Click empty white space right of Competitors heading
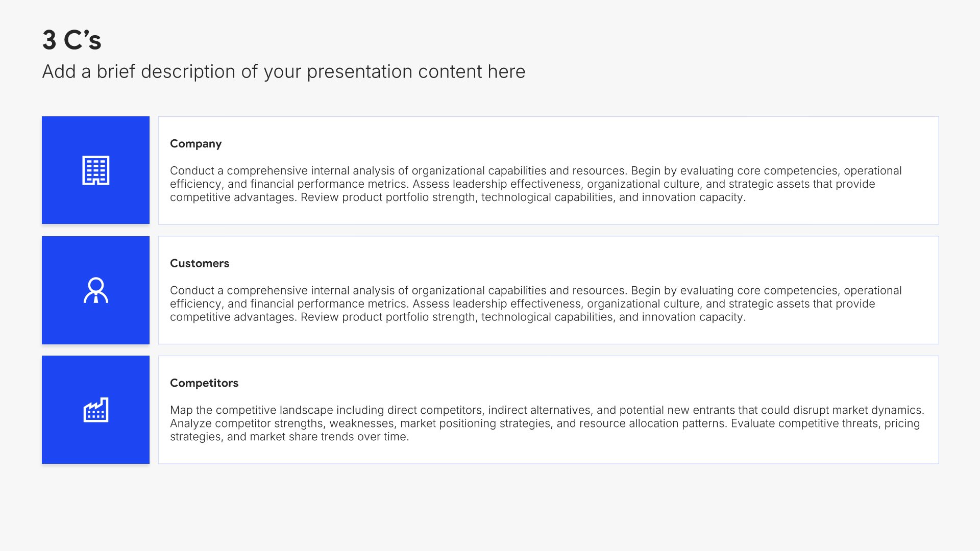980x551 pixels. click(561, 383)
